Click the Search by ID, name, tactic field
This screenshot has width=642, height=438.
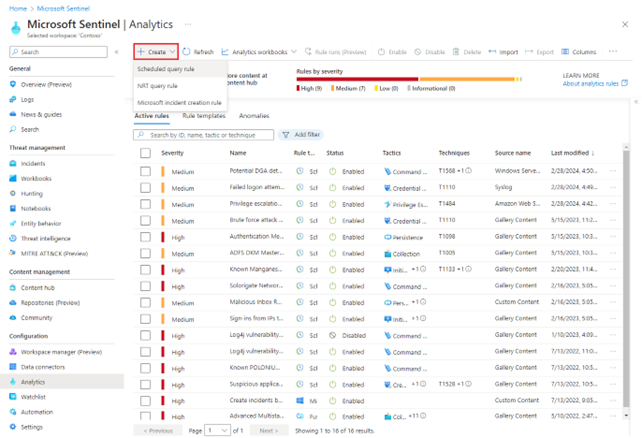click(203, 135)
